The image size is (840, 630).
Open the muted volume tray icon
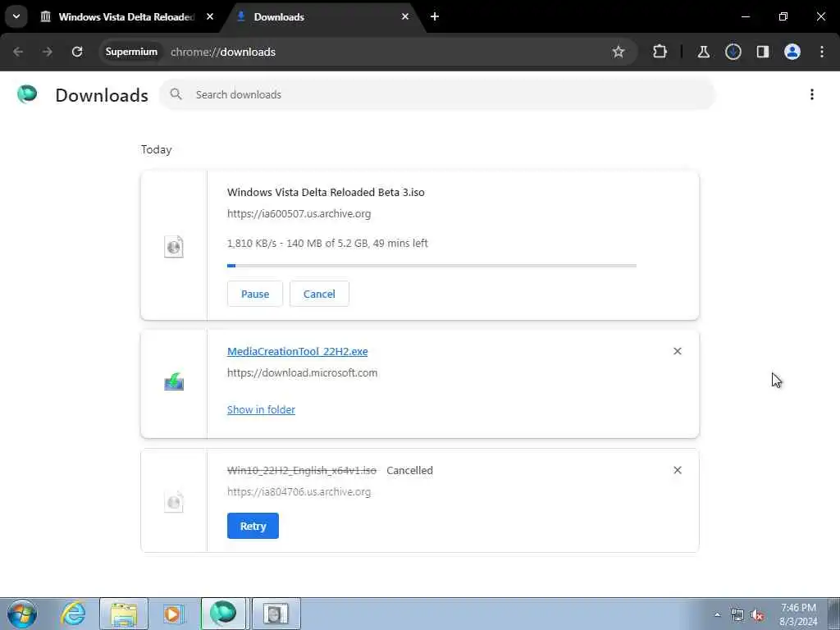(x=757, y=615)
